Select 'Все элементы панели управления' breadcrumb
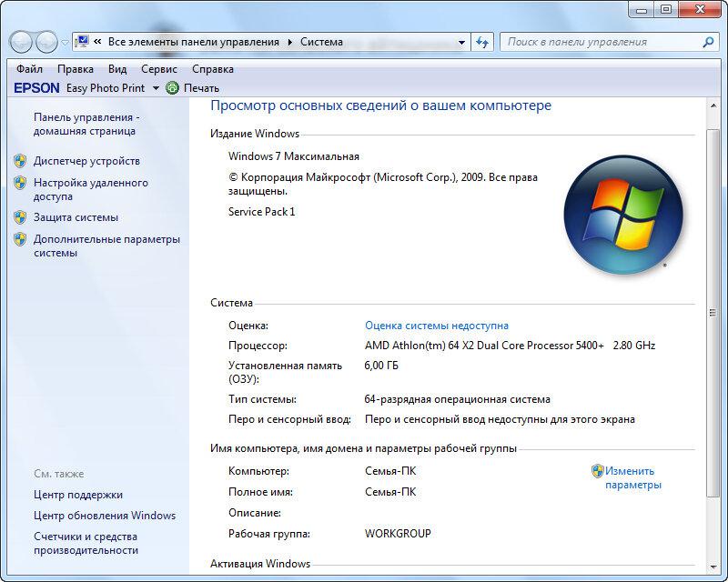This screenshot has height=582, width=728. [194, 42]
